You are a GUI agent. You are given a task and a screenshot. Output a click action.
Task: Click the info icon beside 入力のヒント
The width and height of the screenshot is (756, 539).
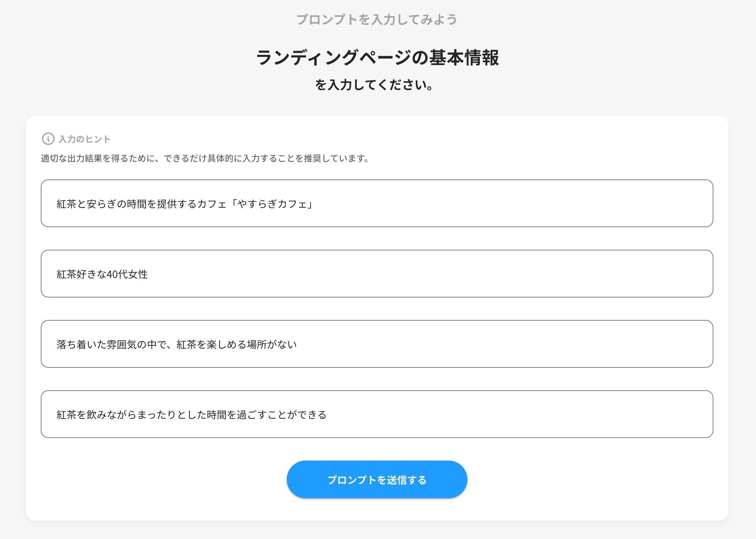point(48,139)
